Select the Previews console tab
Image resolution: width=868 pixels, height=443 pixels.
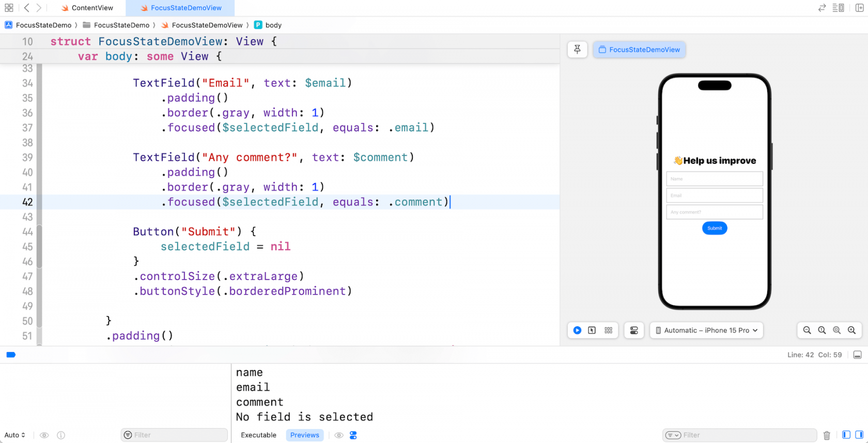(x=304, y=435)
